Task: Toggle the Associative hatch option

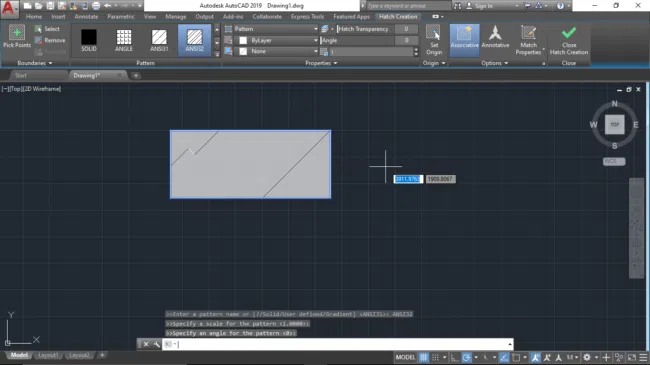Action: 464,40
